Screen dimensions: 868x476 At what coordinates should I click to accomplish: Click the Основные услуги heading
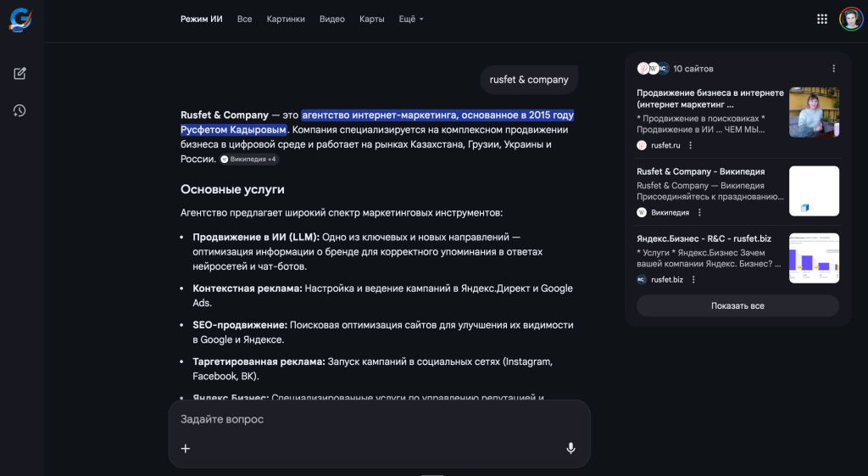(232, 189)
